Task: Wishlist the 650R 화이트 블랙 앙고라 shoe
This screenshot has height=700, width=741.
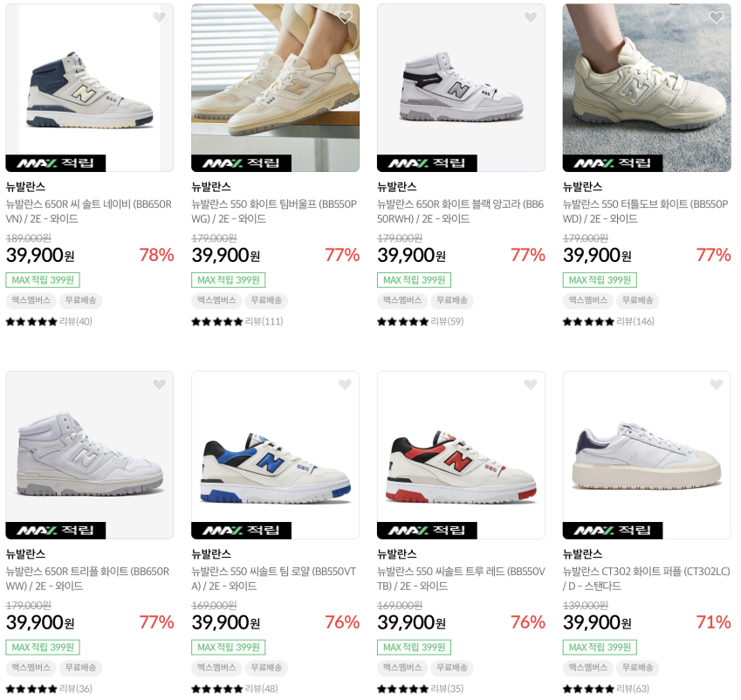Action: [531, 17]
